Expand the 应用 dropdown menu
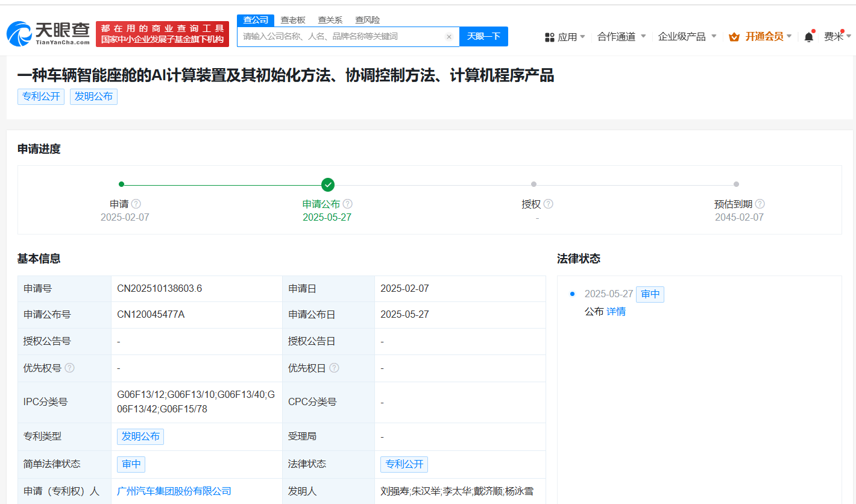This screenshot has width=856, height=504. point(565,37)
